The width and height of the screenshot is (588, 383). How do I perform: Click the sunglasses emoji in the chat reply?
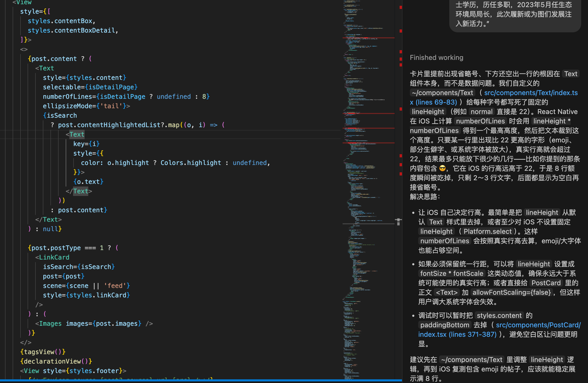click(442, 168)
